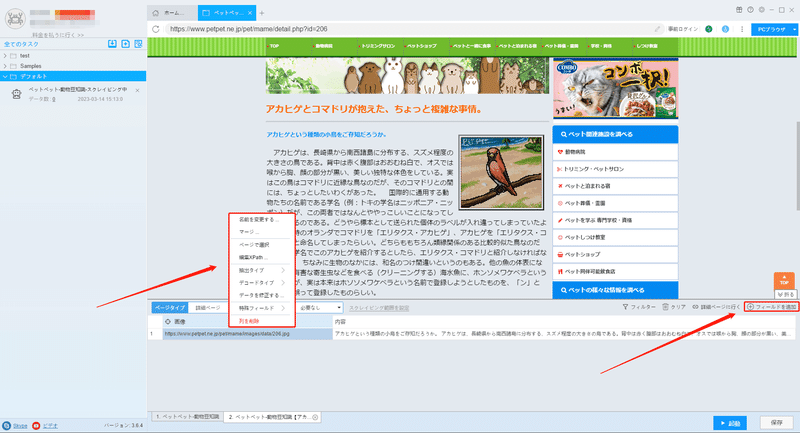Click the webpage bird illustration thumbnail
The height and width of the screenshot is (433, 800).
click(x=501, y=172)
